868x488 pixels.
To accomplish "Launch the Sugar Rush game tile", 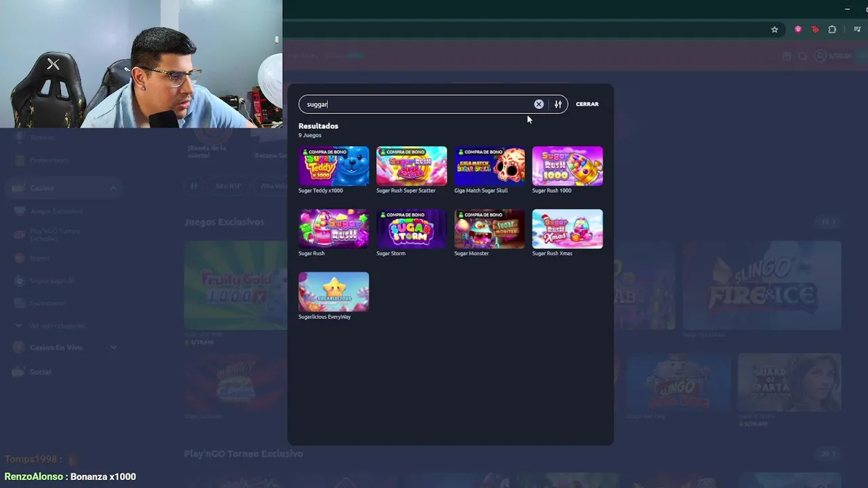I will pyautogui.click(x=334, y=229).
